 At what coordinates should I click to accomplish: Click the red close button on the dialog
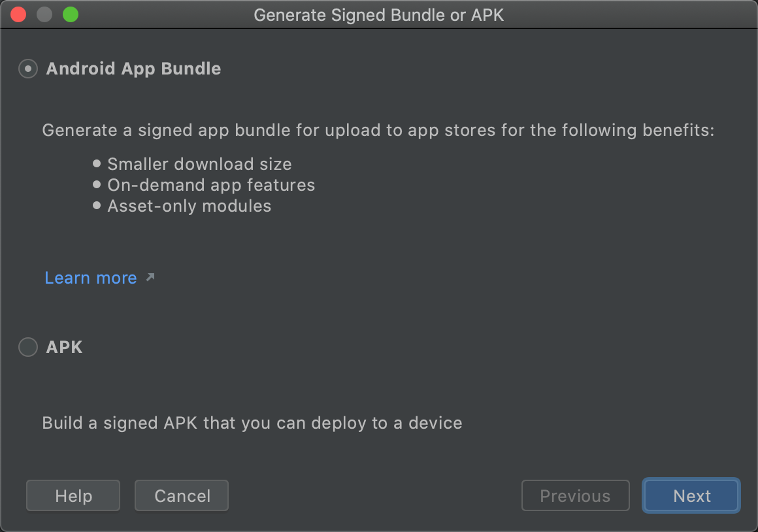(18, 14)
